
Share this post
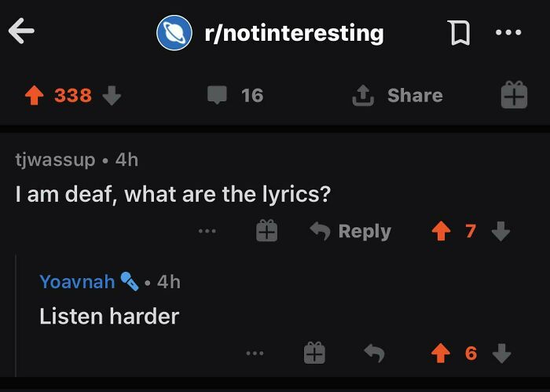(398, 96)
